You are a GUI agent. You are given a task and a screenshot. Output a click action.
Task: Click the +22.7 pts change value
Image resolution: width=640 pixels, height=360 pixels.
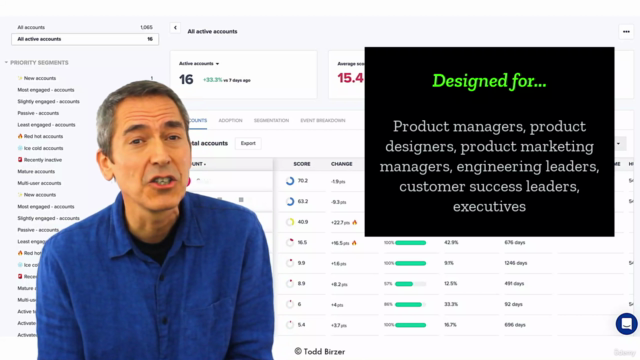point(340,222)
